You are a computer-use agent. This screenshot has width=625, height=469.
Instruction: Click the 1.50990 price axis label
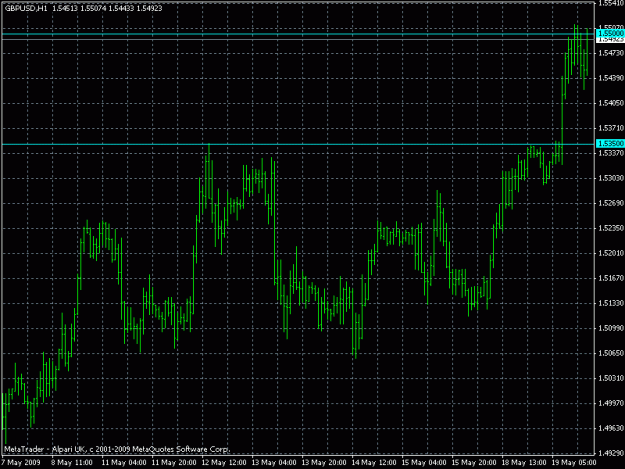click(611, 328)
